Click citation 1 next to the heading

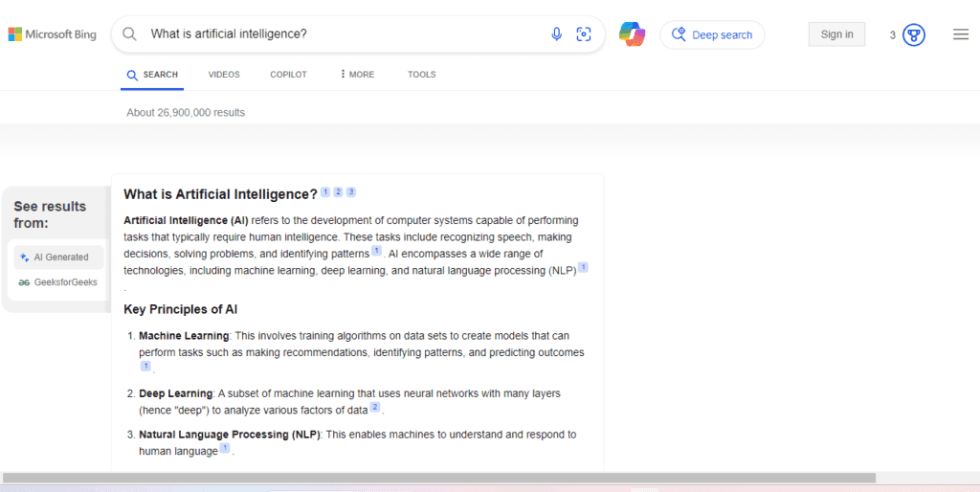[x=325, y=192]
